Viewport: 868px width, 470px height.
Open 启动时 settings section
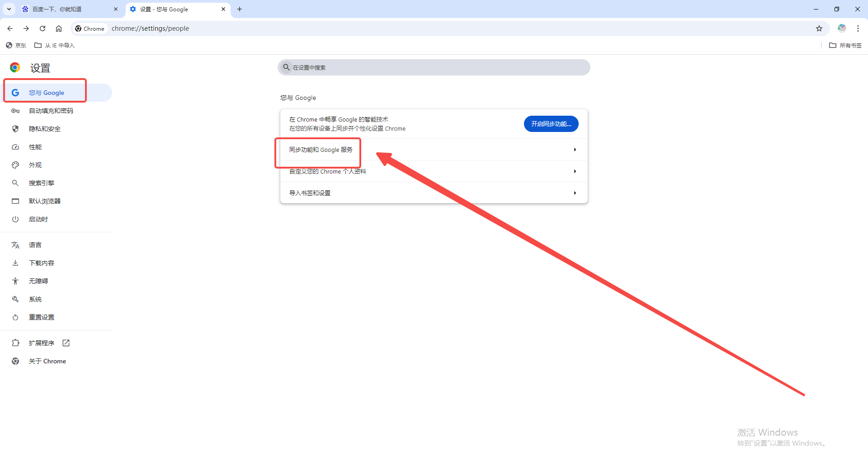point(56,219)
